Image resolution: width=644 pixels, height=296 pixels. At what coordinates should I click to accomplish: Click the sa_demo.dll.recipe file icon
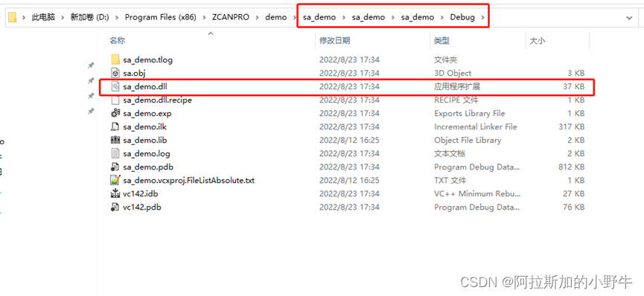(115, 100)
